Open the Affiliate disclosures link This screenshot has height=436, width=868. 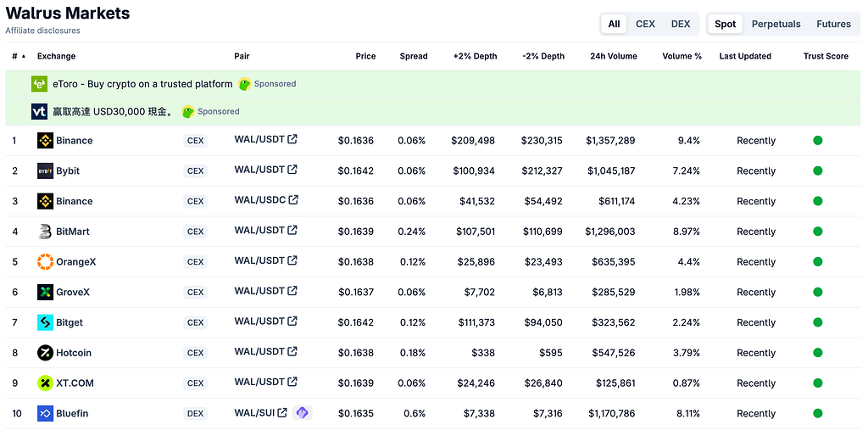coord(42,31)
